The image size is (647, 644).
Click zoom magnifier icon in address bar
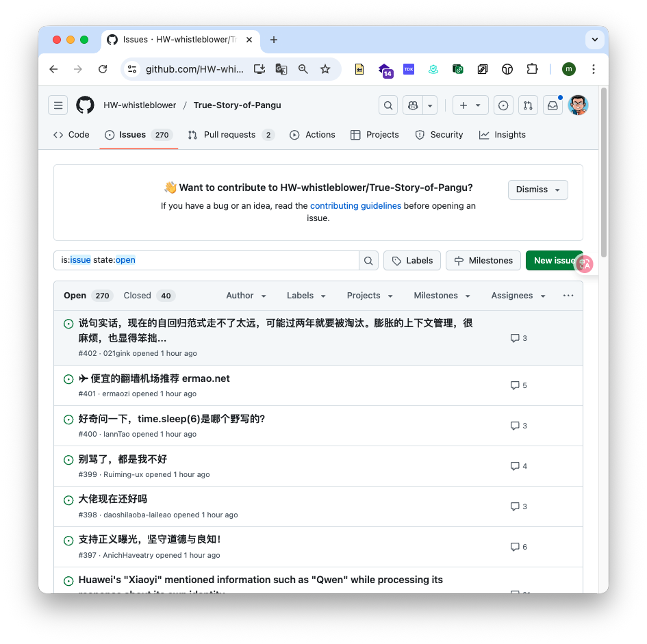303,69
